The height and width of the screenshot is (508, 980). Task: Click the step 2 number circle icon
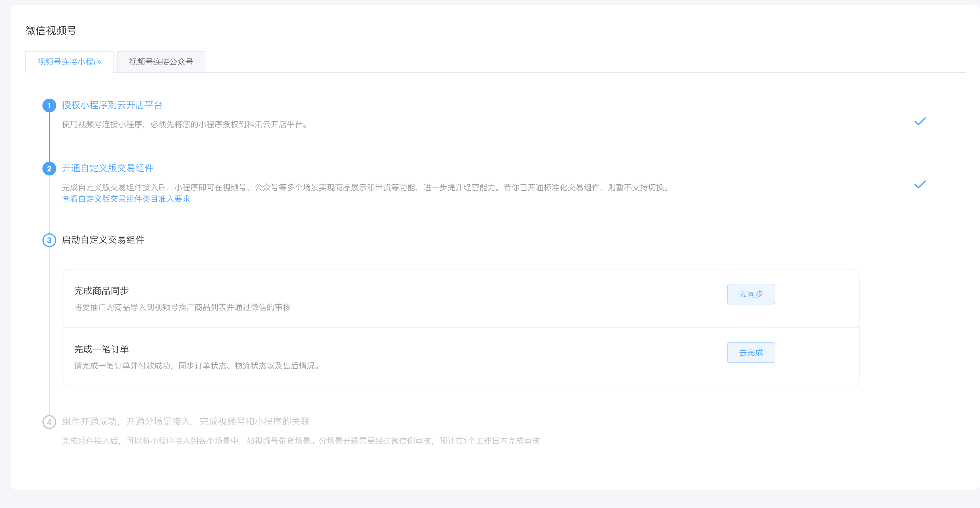(49, 169)
